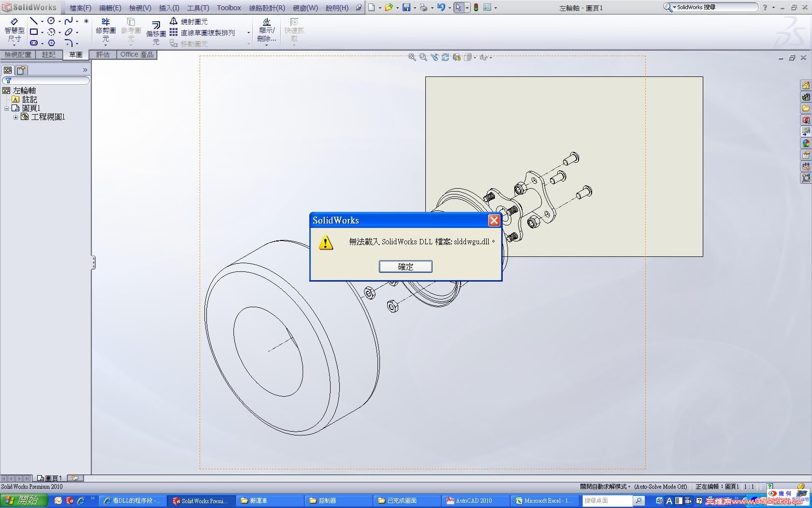The width and height of the screenshot is (812, 508).
Task: Open the 檢視(V) menu
Action: pyautogui.click(x=140, y=8)
